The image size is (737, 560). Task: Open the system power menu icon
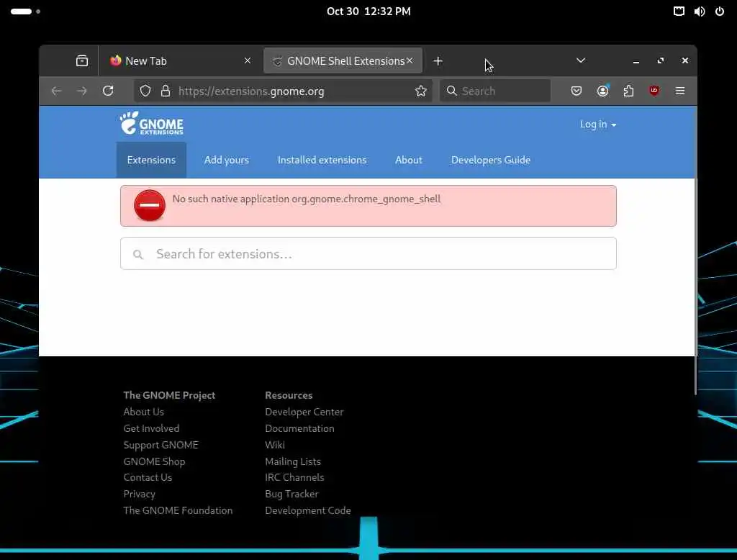(x=720, y=12)
